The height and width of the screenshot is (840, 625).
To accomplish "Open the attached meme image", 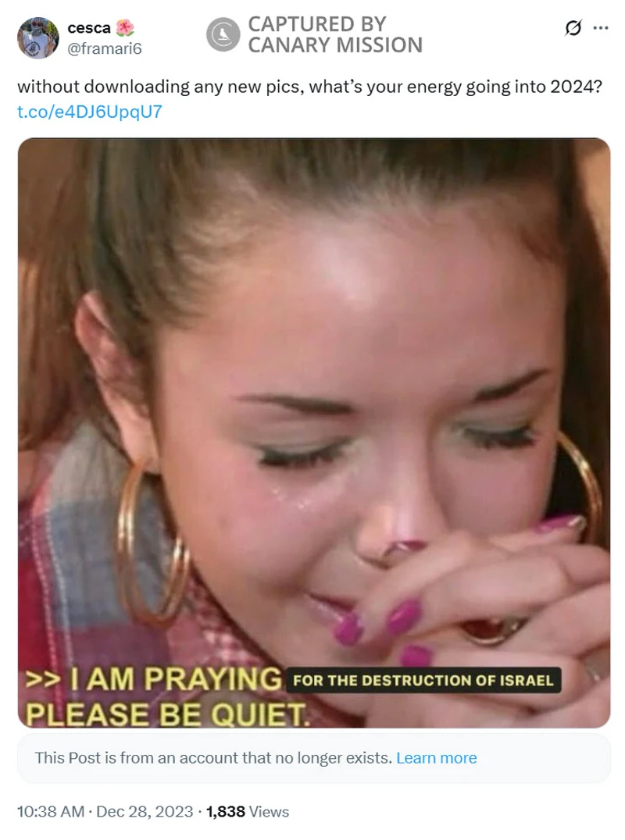I will pos(314,432).
